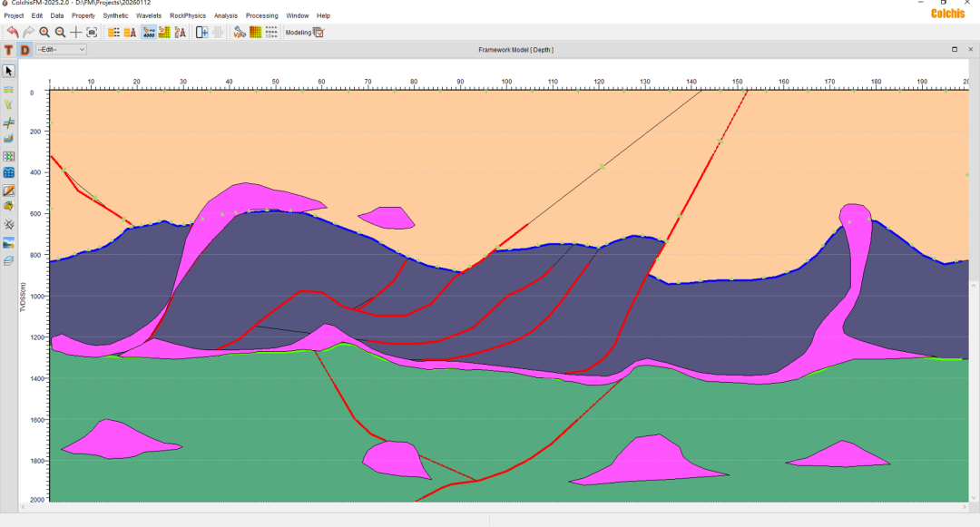Click the horizons layer icon in sidebar
980x527 pixels.
pyautogui.click(x=9, y=89)
